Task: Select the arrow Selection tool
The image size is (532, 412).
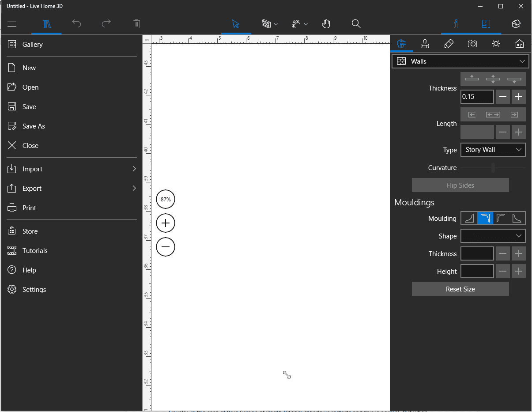Action: 236,24
